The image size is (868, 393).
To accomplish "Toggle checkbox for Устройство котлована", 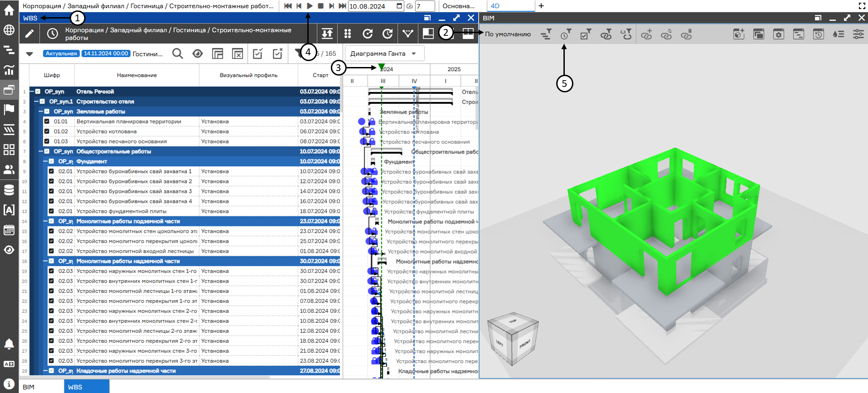I will click(47, 131).
